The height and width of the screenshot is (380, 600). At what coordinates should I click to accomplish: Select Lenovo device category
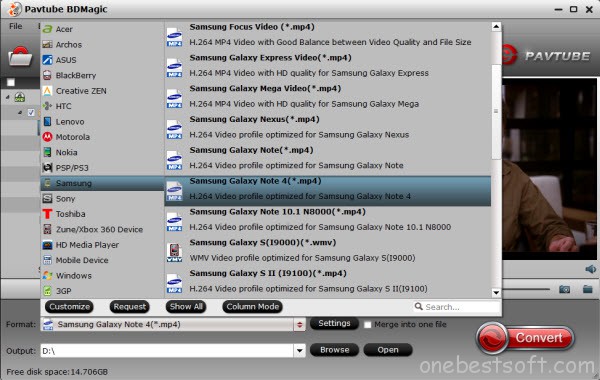pos(103,121)
